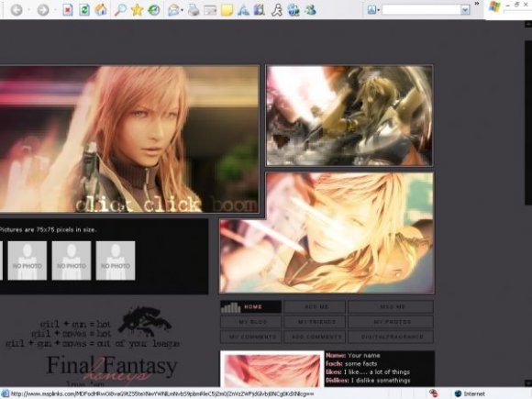This screenshot has height=399, width=532.
Task: Open the green buddy Messenger icon
Action: [x=310, y=10]
